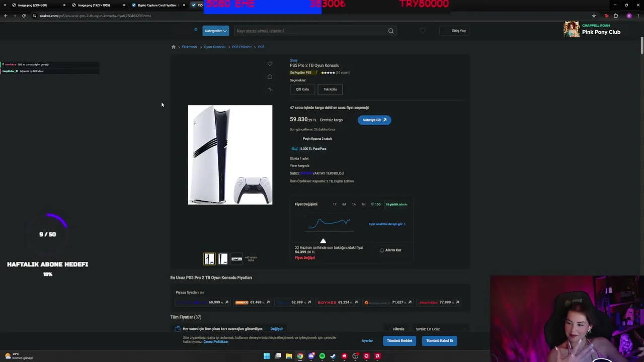The height and width of the screenshot is (362, 644).
Task: Open the weather widget in the taskbar
Action: pos(19,356)
